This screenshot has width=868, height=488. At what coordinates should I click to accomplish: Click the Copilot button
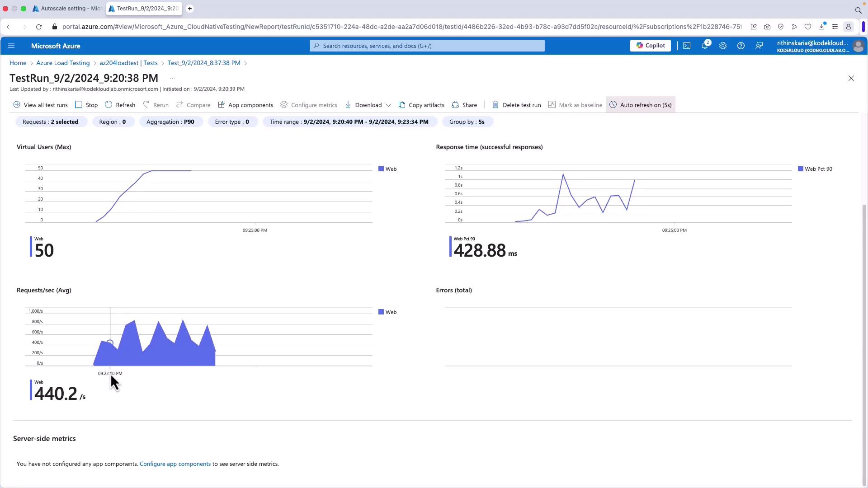point(650,46)
